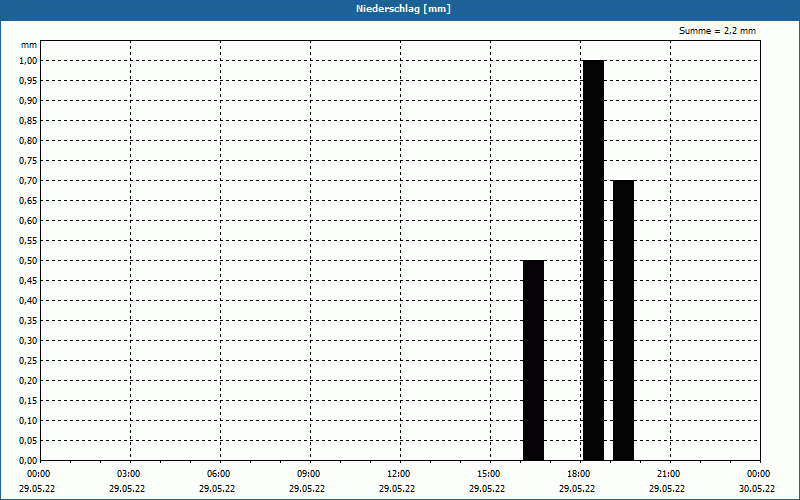The image size is (800, 500).
Task: Click the 0,85 y-axis label
Action: point(28,121)
